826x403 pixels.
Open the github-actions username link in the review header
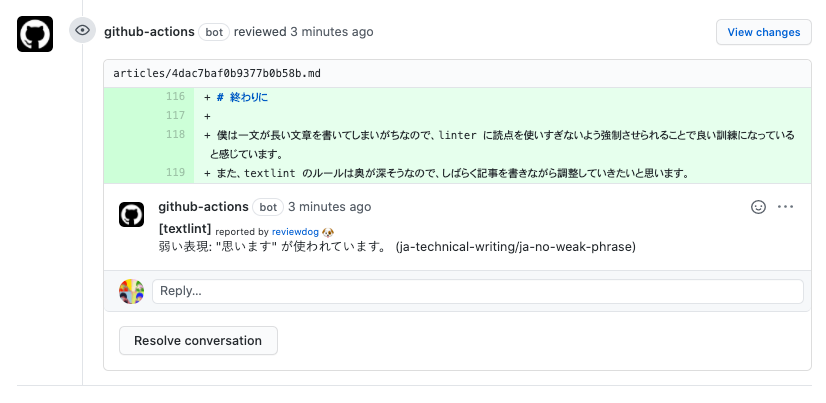149,32
